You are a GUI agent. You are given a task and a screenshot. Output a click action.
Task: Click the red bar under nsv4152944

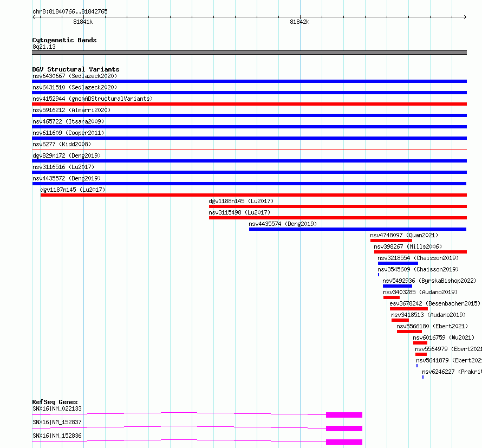click(x=249, y=104)
